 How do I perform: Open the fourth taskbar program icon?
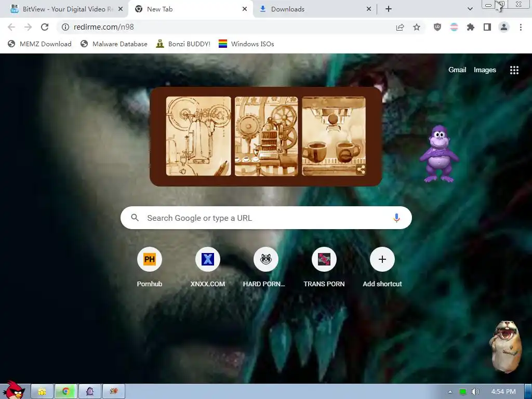(x=114, y=392)
